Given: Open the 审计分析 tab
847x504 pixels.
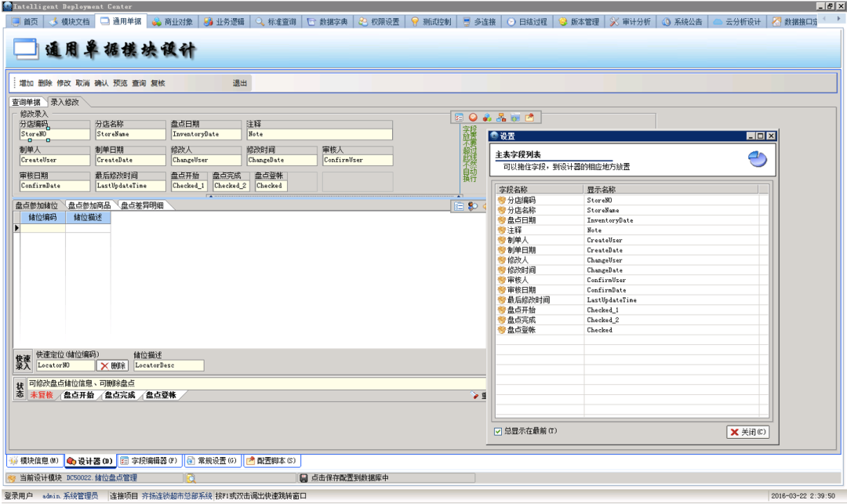Looking at the screenshot, I should pos(631,22).
